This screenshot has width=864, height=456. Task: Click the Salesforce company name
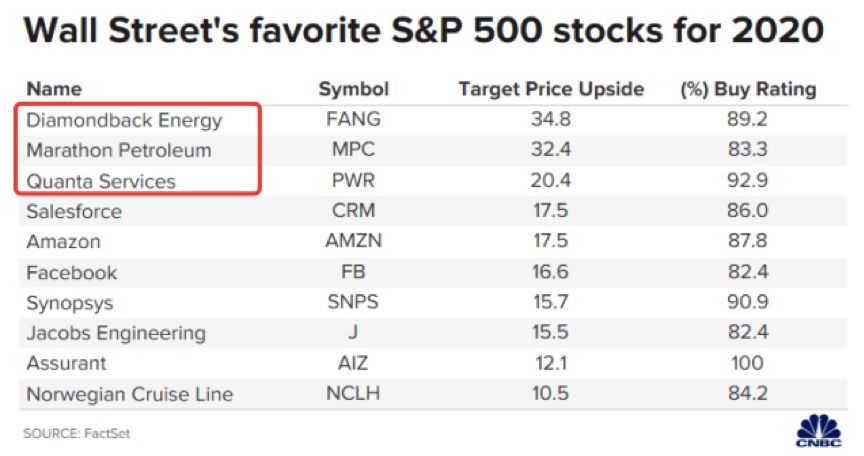pyautogui.click(x=74, y=212)
